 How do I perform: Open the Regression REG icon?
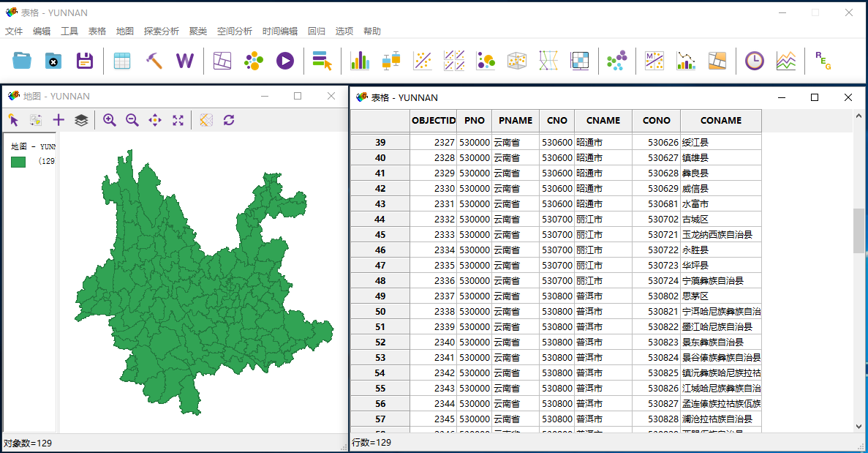(x=823, y=61)
